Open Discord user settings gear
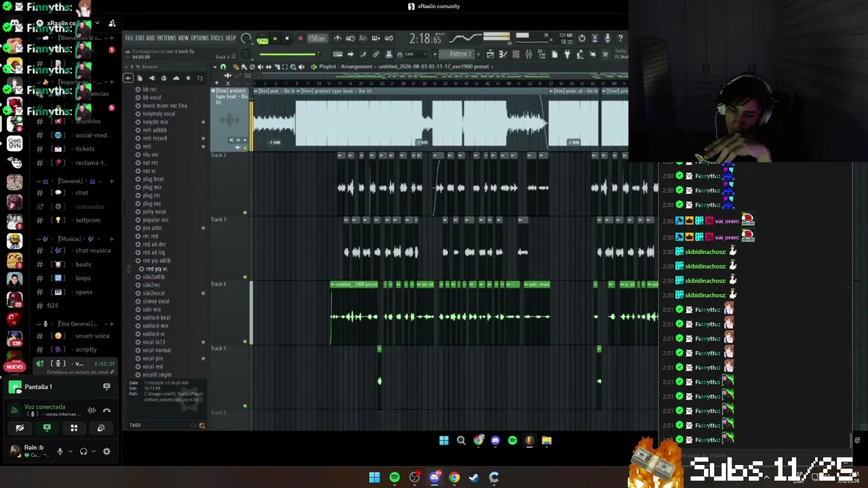Viewport: 868px width, 488px height. 106,451
